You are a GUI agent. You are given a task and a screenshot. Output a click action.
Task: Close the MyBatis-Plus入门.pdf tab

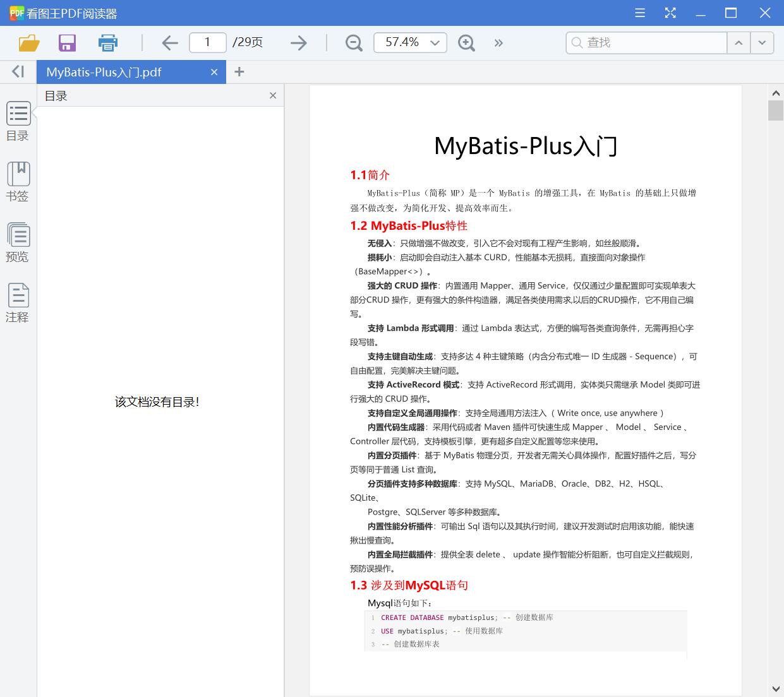click(214, 72)
